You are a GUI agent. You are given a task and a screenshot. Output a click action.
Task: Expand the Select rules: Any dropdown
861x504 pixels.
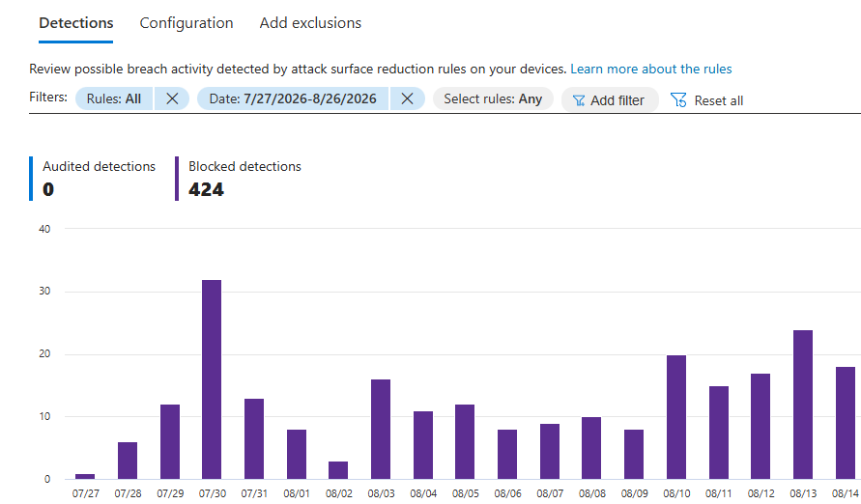[493, 98]
